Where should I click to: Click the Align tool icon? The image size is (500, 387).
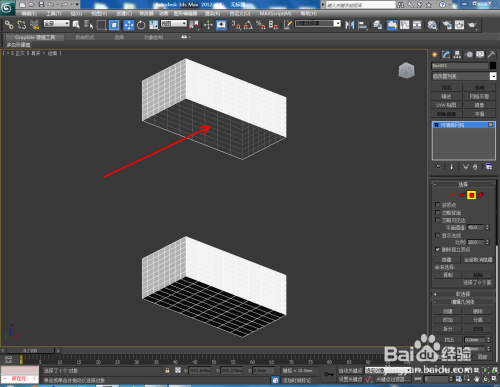(362, 25)
